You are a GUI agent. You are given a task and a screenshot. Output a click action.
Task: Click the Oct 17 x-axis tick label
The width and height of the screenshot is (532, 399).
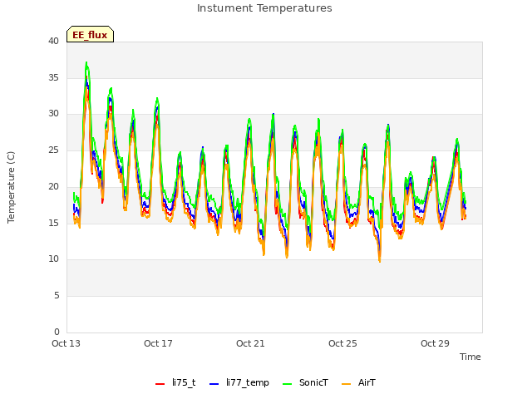click(158, 343)
